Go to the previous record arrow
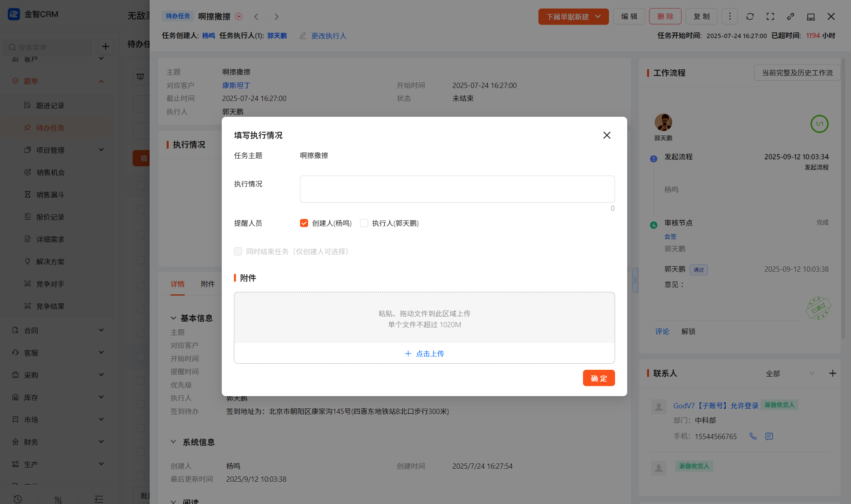This screenshot has width=851, height=504. pos(256,17)
